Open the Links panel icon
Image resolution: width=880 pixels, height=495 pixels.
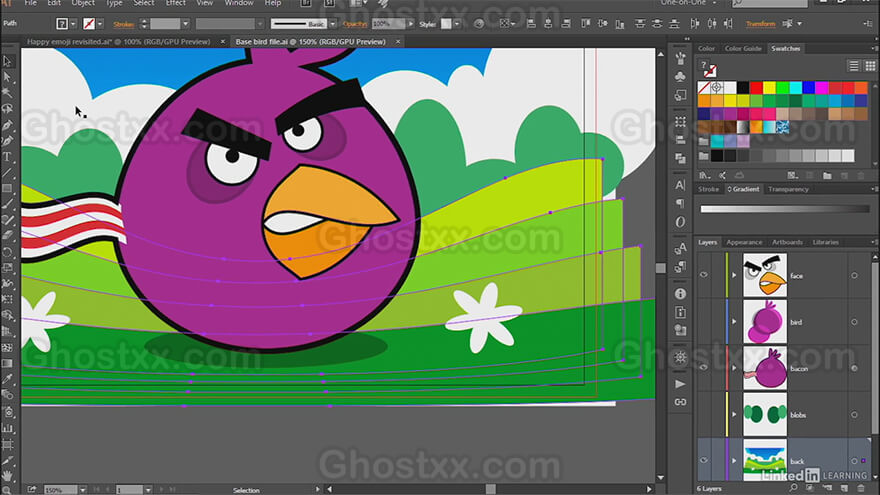coord(680,402)
